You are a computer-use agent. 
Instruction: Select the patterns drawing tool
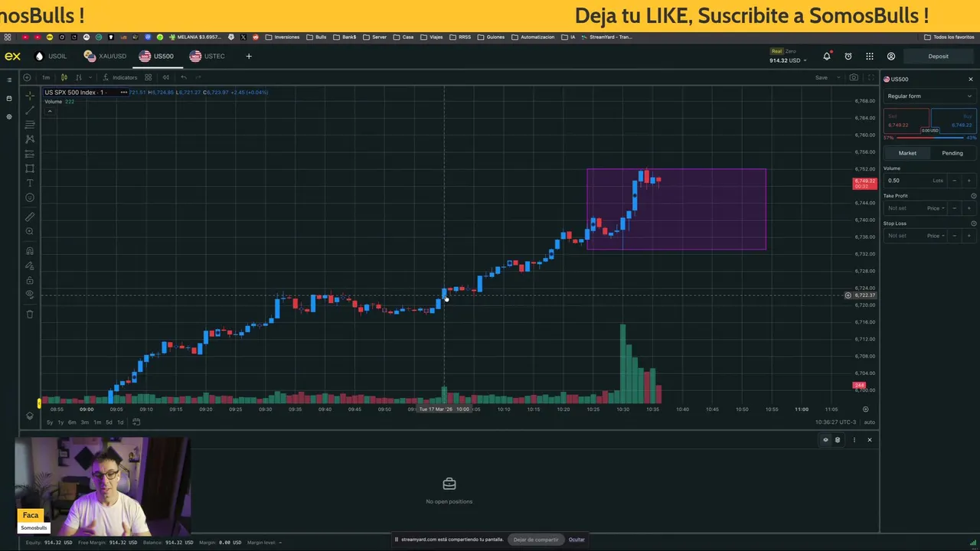[30, 139]
